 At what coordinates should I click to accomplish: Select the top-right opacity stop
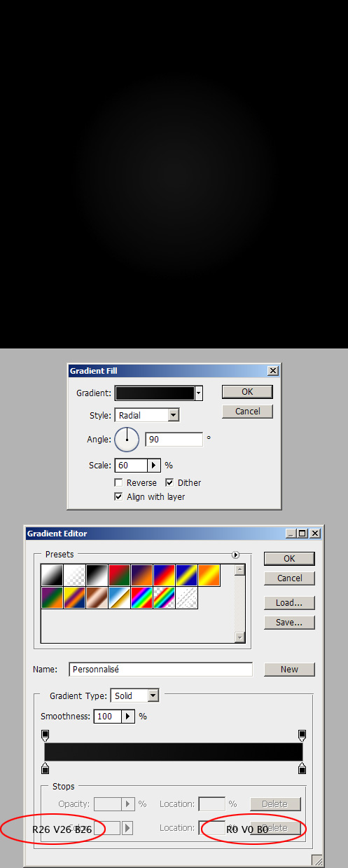pos(302,735)
